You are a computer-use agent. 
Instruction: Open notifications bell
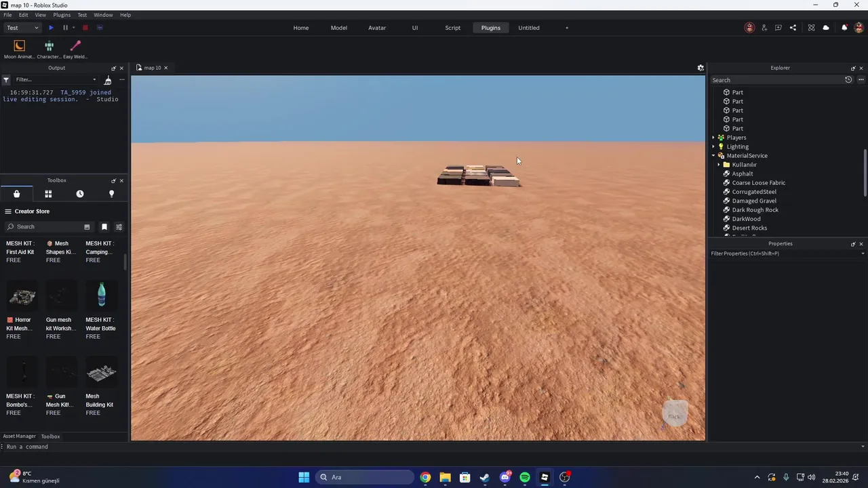point(844,28)
